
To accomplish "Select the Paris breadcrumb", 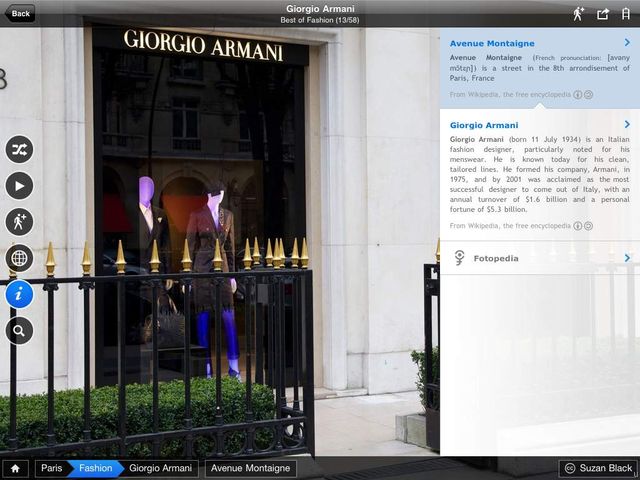I will click(x=51, y=468).
